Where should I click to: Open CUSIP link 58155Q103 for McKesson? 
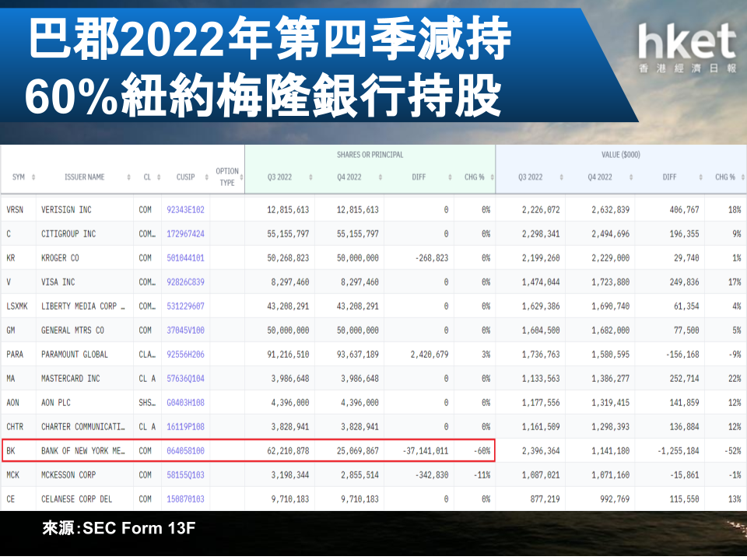tap(185, 475)
